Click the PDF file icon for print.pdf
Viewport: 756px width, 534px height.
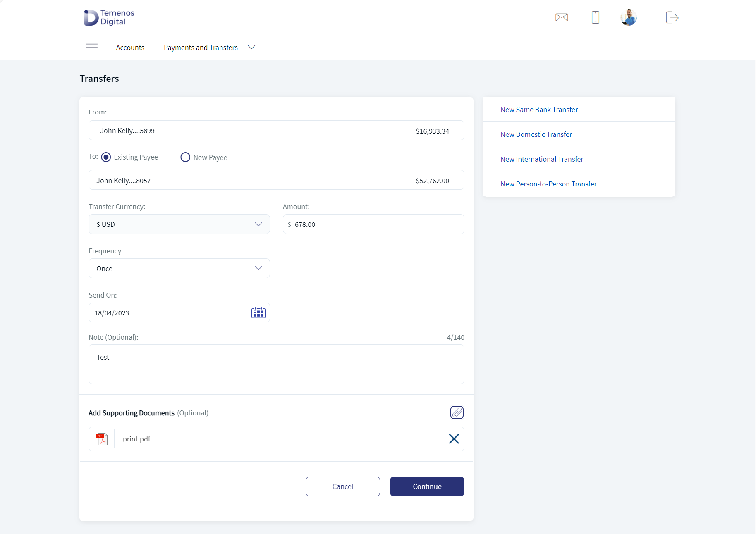101,439
